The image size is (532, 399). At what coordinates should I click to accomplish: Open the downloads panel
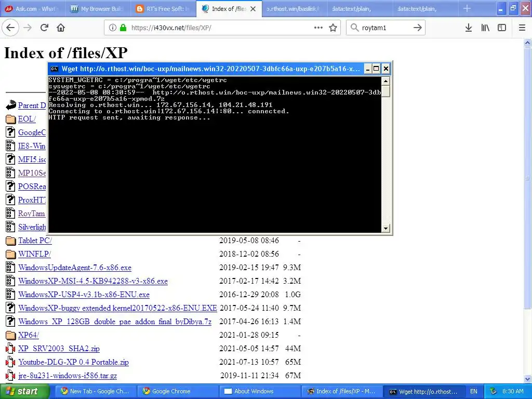(469, 28)
